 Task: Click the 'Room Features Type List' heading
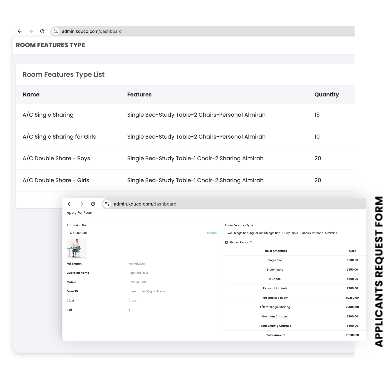[64, 75]
